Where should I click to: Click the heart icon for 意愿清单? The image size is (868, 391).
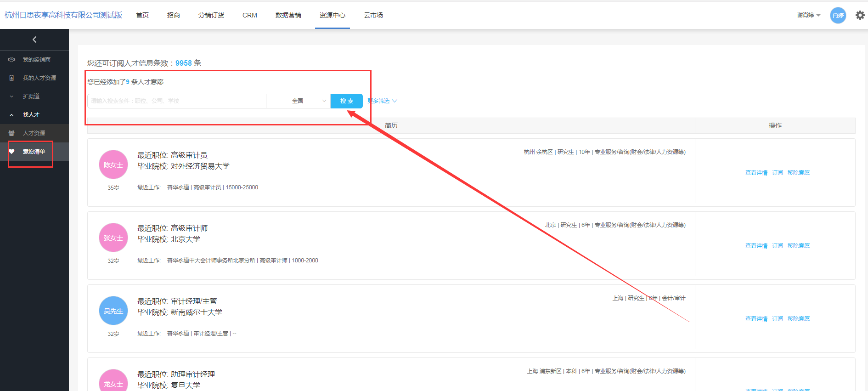(12, 152)
